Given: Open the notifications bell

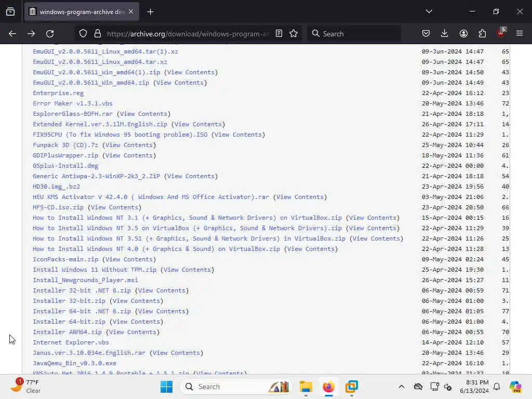Looking at the screenshot, I should [x=497, y=387].
